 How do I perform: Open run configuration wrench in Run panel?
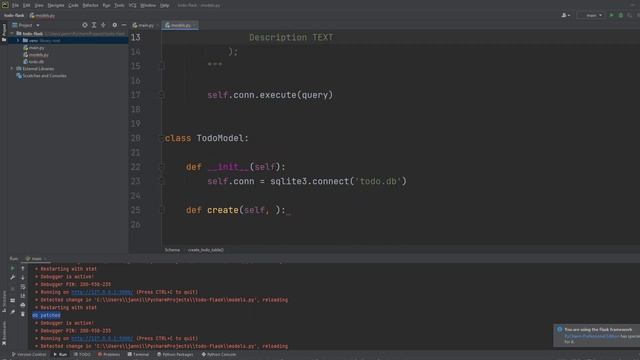pyautogui.click(x=13, y=278)
